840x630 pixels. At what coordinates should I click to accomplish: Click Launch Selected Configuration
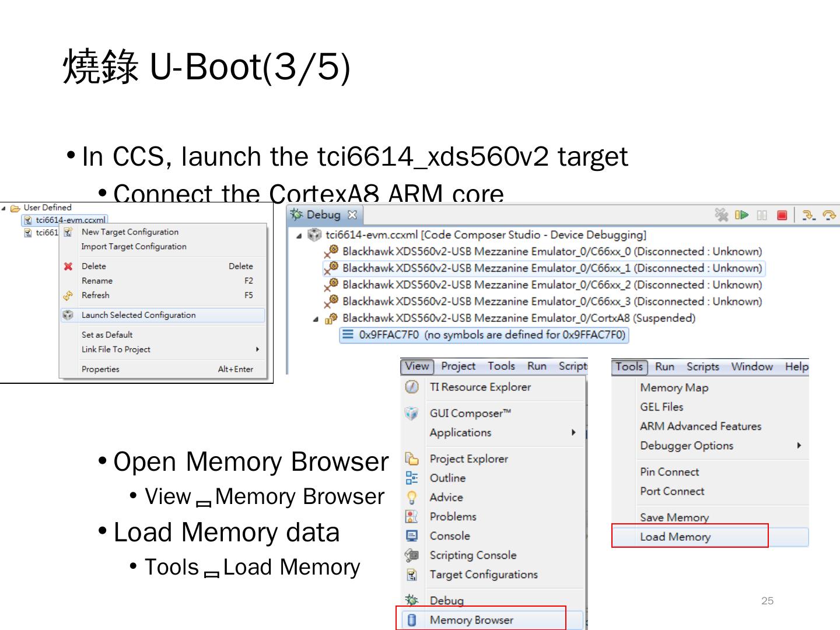tap(163, 315)
